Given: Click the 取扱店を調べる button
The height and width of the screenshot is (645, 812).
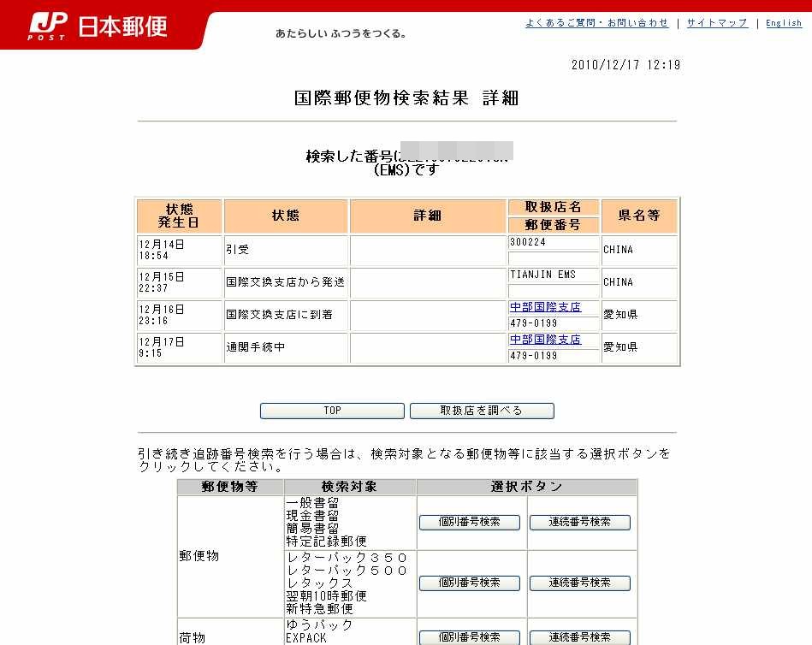Looking at the screenshot, I should click(x=482, y=411).
